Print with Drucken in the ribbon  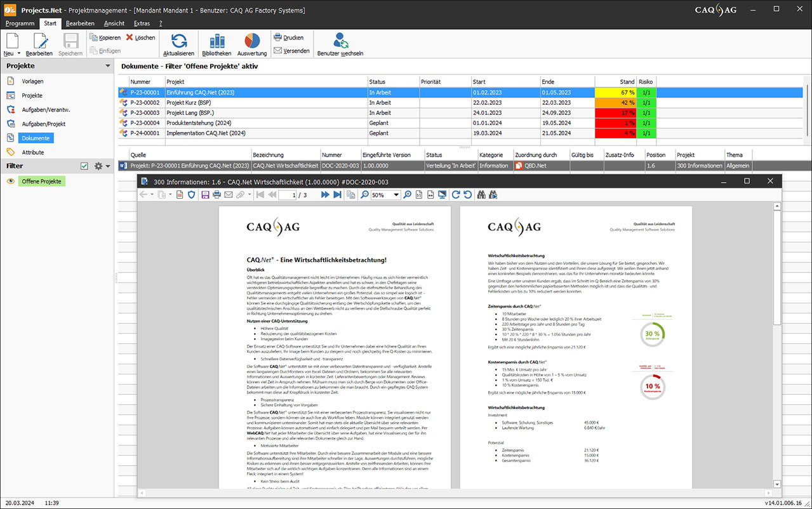point(289,37)
